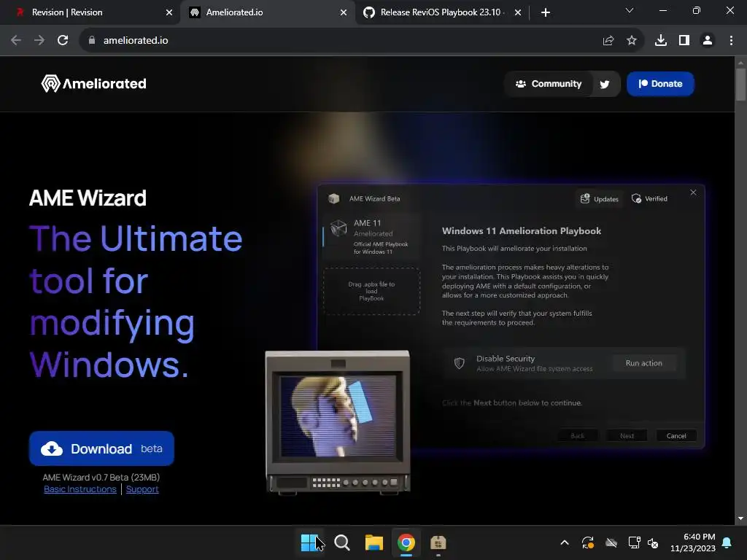Go back to the previous page
747x560 pixels.
pos(16,41)
